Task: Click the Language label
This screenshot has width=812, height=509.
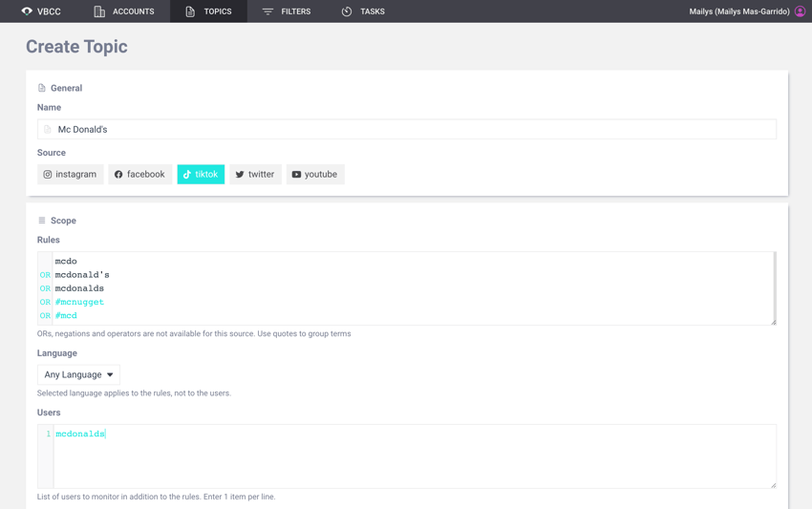Action: (x=57, y=353)
